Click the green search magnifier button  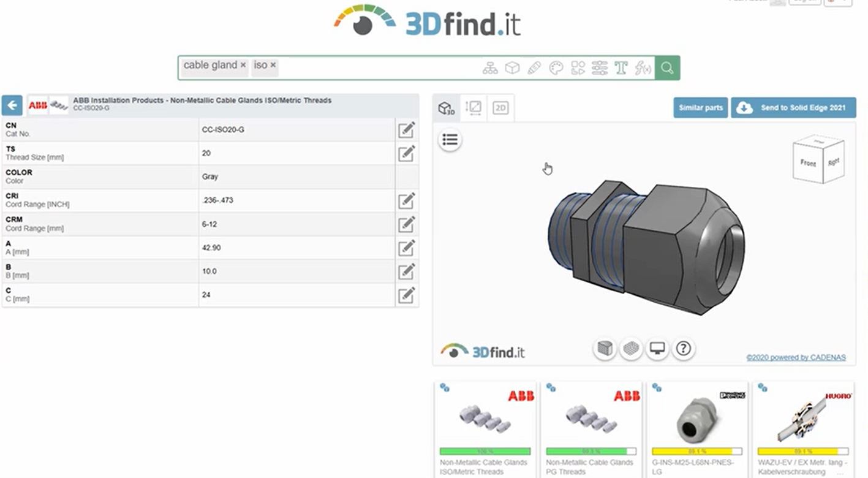[x=666, y=67]
